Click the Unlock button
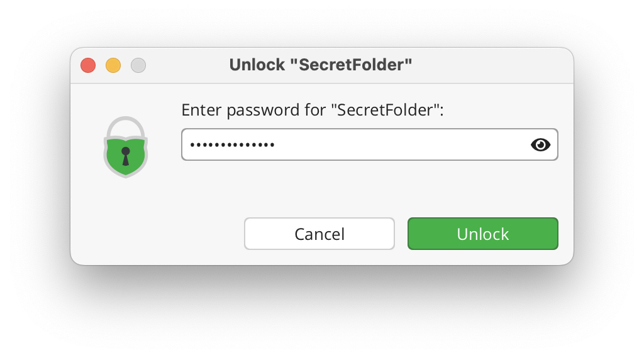 (x=482, y=234)
